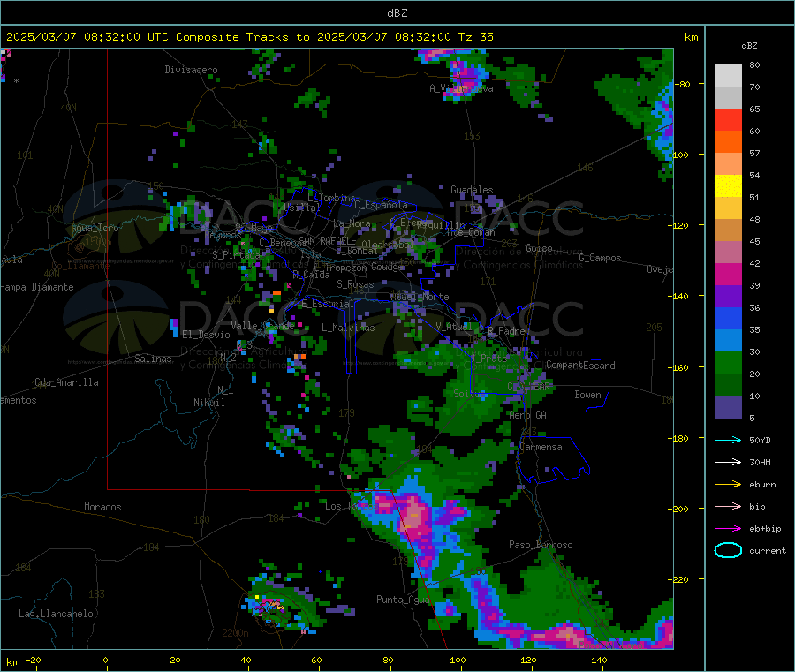Click the El_Desvio map label
The width and height of the screenshot is (795, 672).
(207, 335)
